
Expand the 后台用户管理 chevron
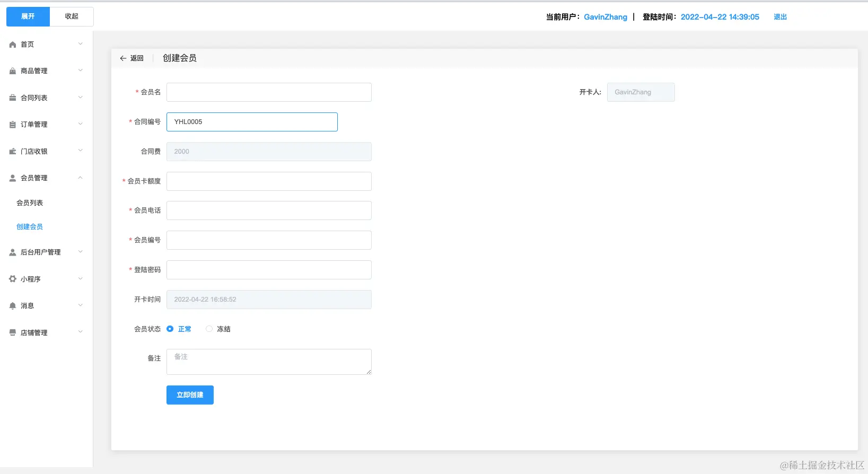pos(81,252)
